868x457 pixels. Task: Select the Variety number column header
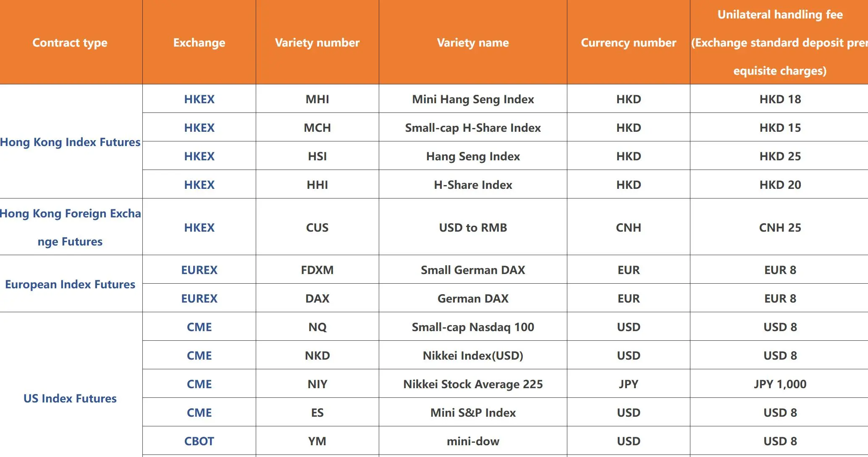click(x=317, y=43)
